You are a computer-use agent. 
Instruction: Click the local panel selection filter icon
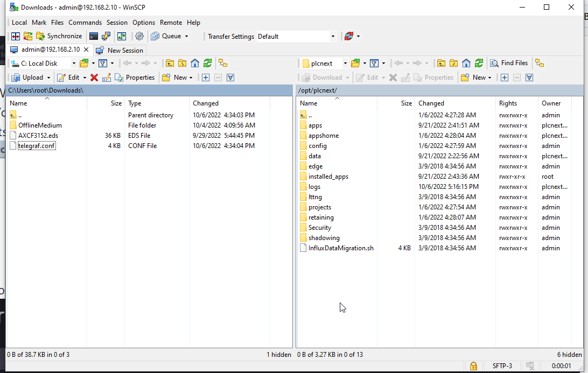pos(230,78)
